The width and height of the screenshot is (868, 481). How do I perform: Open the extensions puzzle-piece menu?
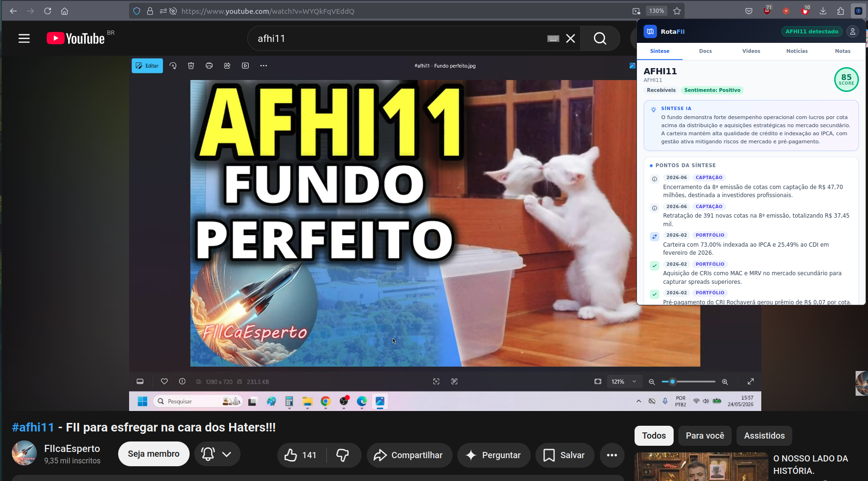(x=840, y=11)
